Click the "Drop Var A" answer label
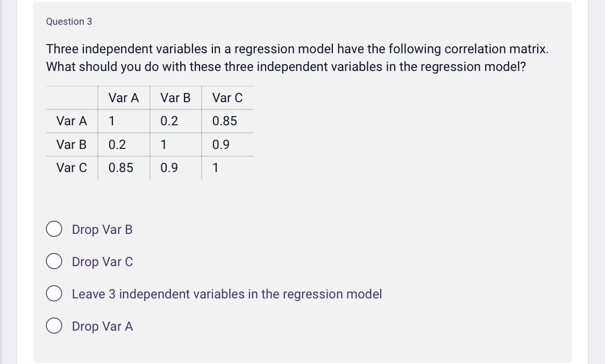 [103, 326]
